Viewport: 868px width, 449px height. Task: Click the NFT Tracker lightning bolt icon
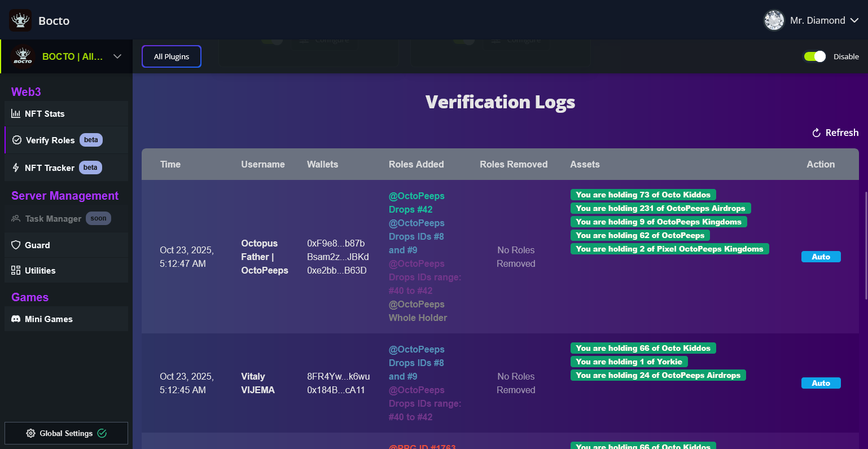tap(16, 168)
